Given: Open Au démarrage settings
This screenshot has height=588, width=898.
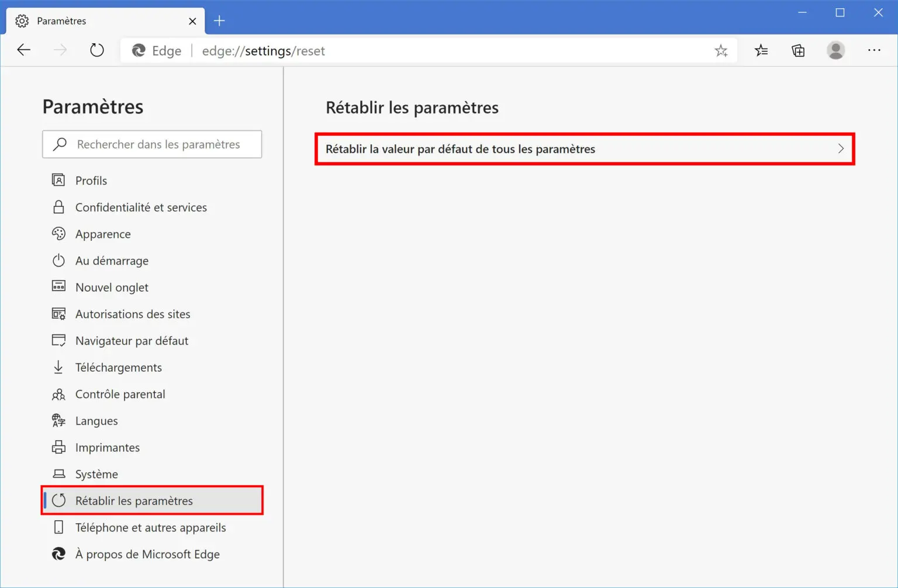Looking at the screenshot, I should pyautogui.click(x=112, y=261).
